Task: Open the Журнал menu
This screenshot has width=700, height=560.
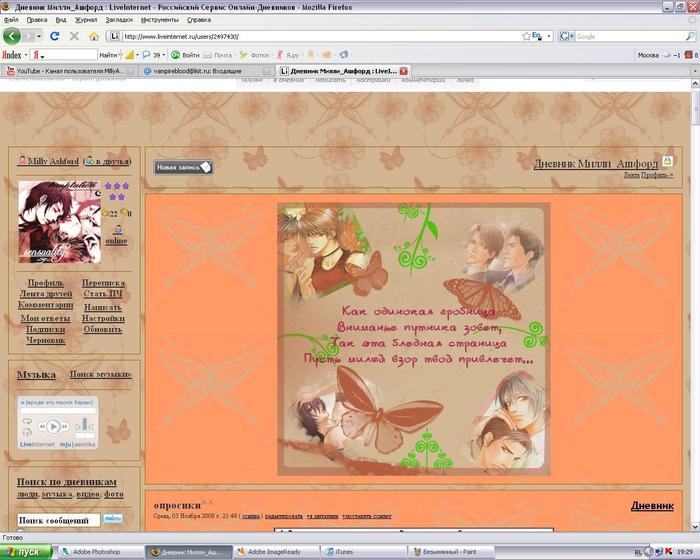Action: click(86, 20)
